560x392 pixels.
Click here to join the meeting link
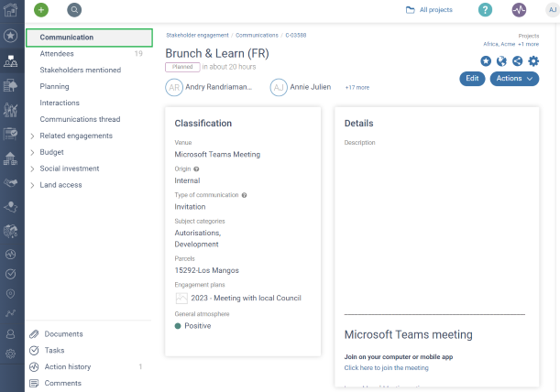(386, 367)
